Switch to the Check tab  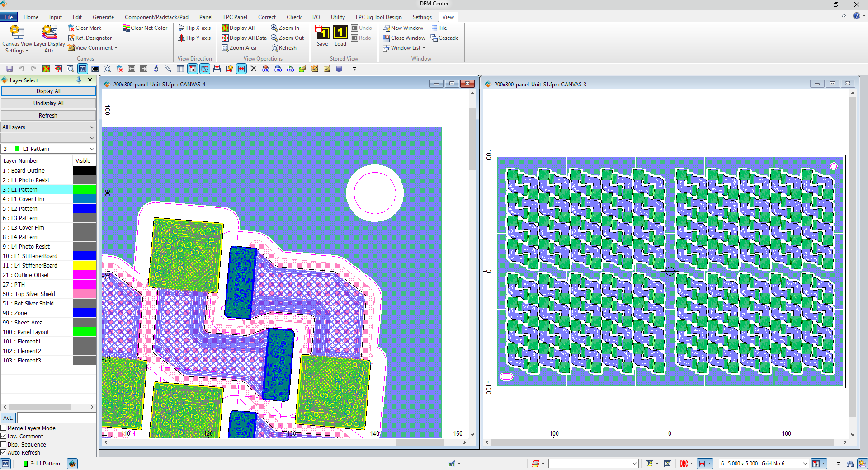tap(294, 17)
